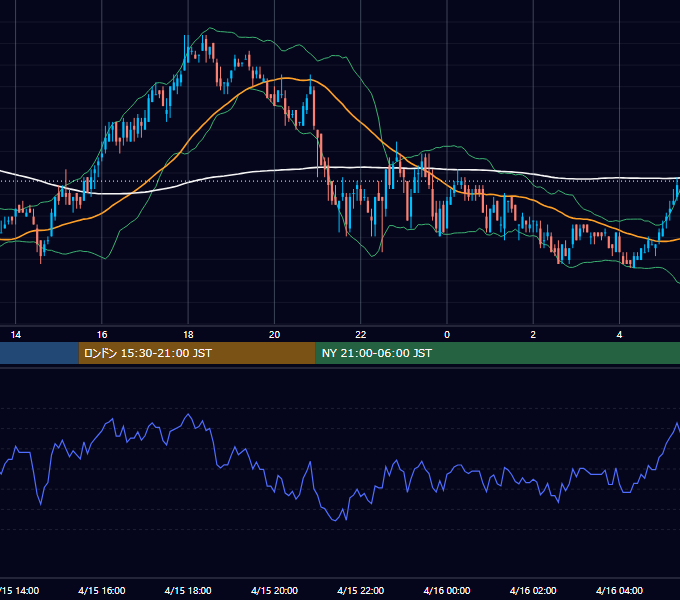Click the 4/15 18:00 date label

point(188,590)
